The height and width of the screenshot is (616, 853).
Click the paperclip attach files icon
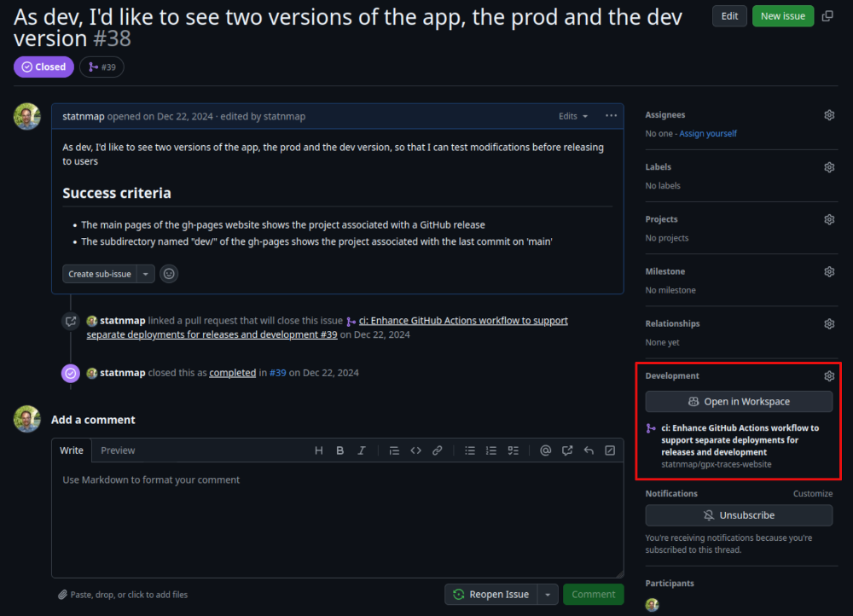[62, 595]
